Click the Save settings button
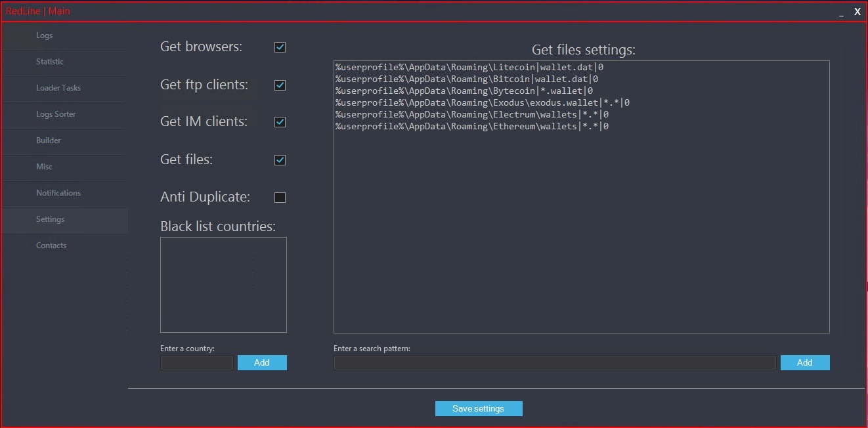This screenshot has width=868, height=428. coord(479,408)
